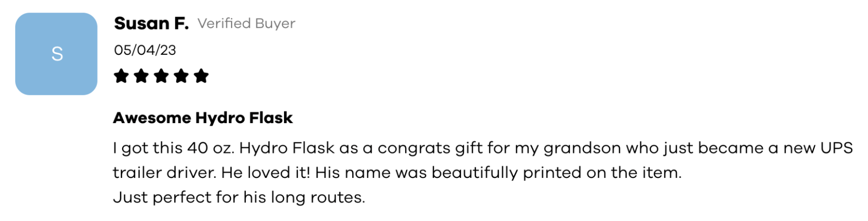Click the fifth star in the rating
Viewport: 868px width, 221px height.
[x=201, y=76]
